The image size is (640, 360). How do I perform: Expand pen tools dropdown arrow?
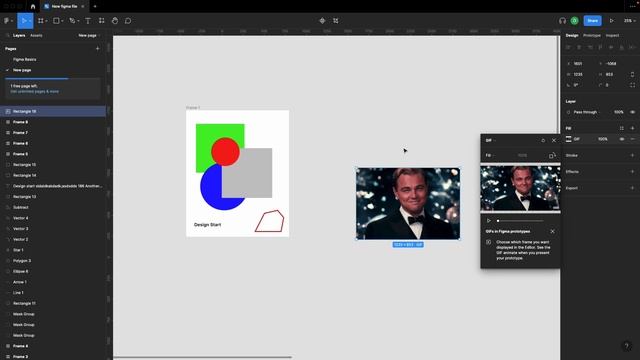click(x=78, y=21)
